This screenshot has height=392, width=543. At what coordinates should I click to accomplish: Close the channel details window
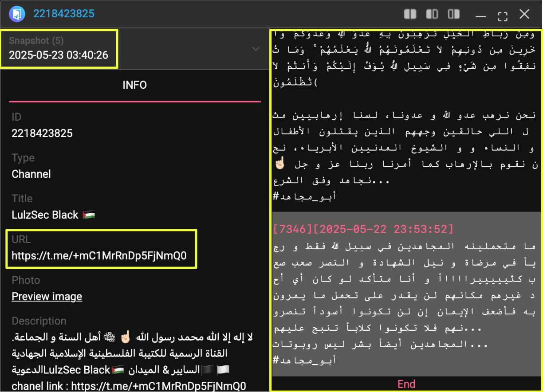[524, 14]
